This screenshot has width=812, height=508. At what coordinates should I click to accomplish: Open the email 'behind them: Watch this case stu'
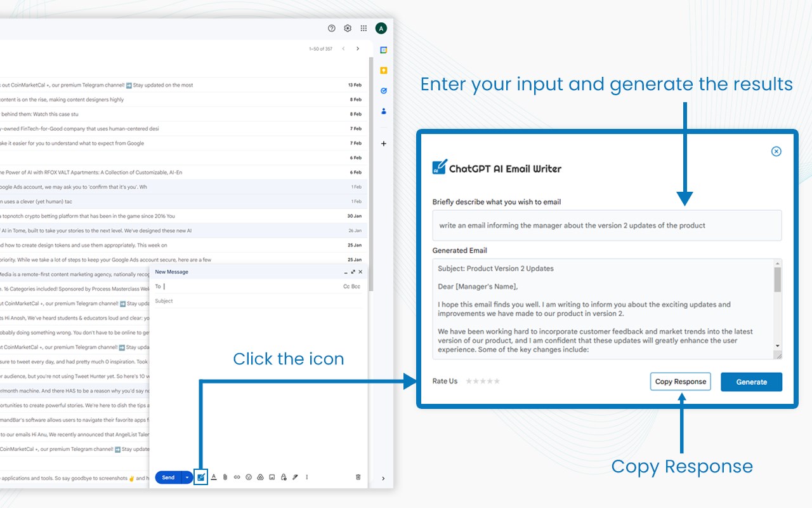[183, 114]
